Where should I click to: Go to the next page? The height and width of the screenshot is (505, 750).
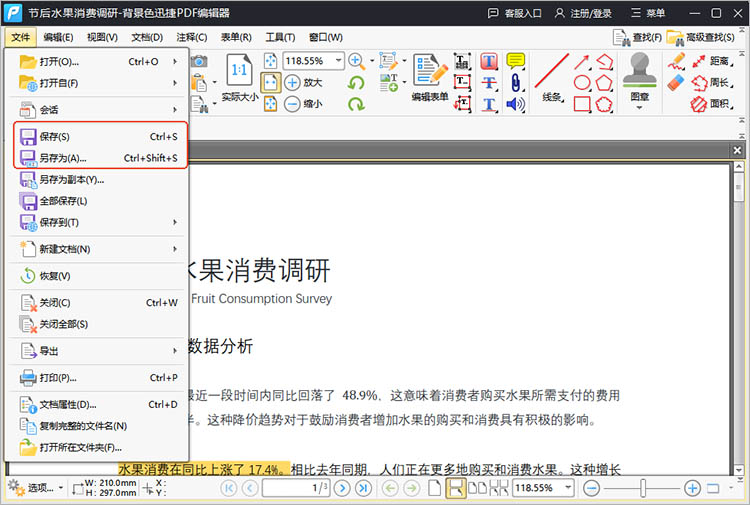click(x=342, y=488)
